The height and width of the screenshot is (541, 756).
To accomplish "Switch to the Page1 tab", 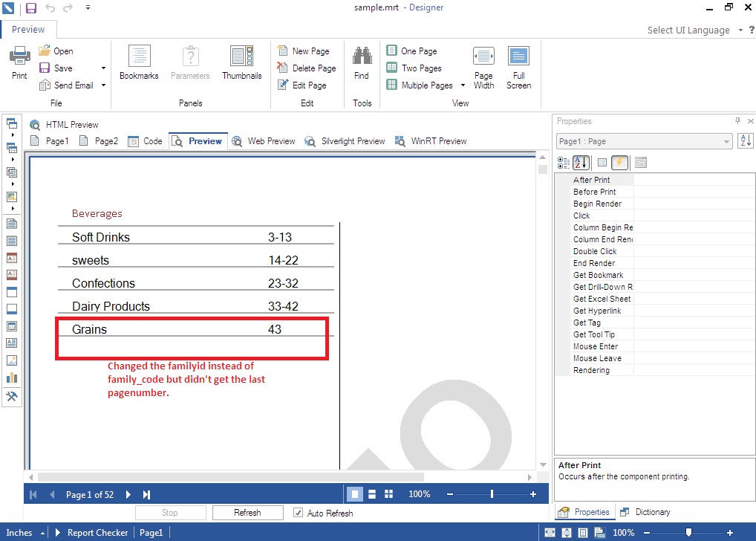I will (x=50, y=141).
